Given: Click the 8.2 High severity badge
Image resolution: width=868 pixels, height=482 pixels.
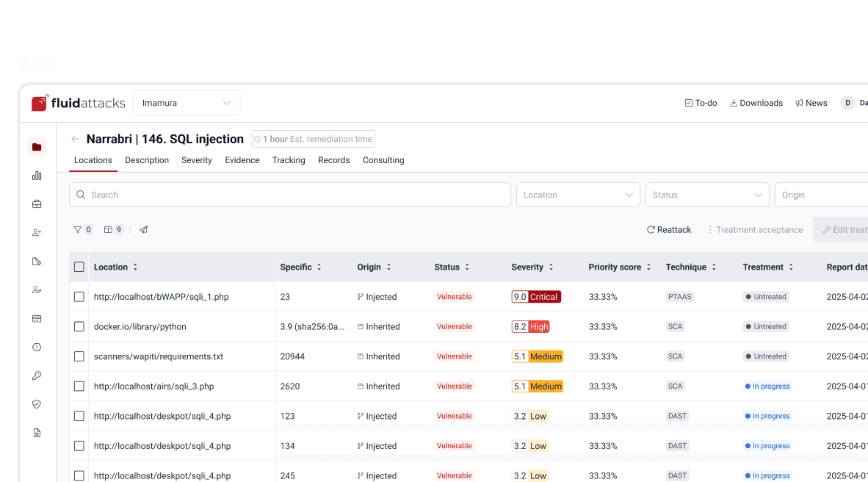Looking at the screenshot, I should tap(530, 327).
